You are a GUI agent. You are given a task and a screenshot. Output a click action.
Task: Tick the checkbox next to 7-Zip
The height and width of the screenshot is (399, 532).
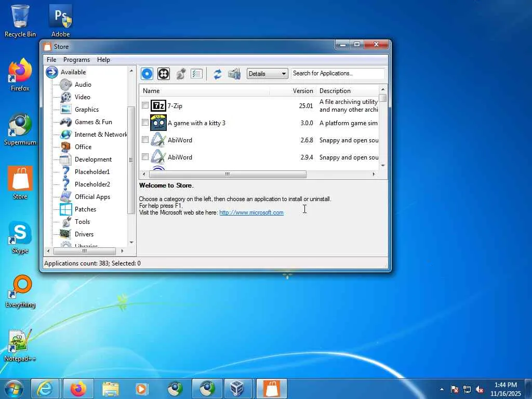tap(145, 105)
